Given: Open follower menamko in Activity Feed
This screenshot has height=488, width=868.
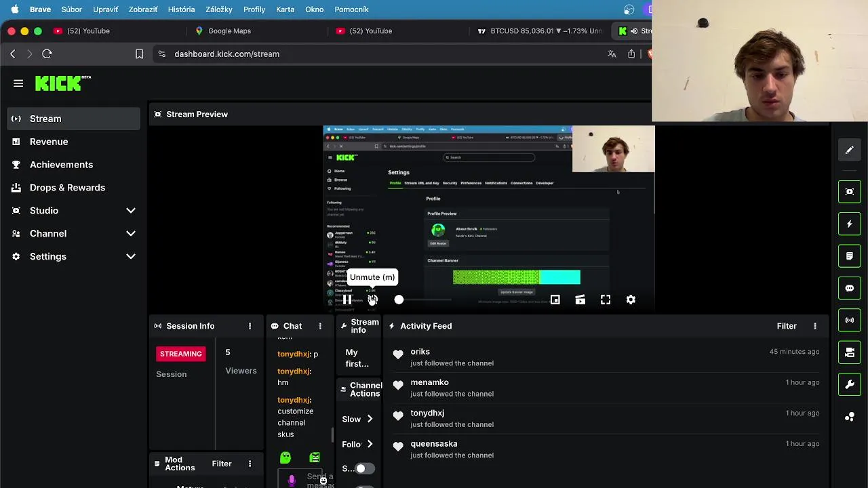Looking at the screenshot, I should [x=429, y=382].
